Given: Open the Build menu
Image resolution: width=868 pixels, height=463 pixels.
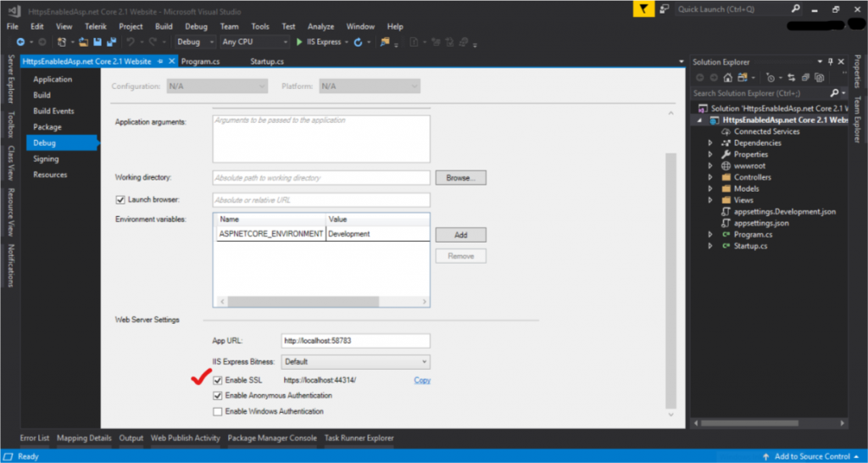Looking at the screenshot, I should [164, 26].
